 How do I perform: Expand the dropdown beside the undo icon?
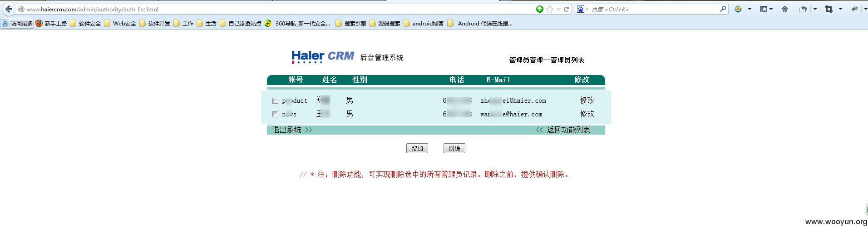815,9
